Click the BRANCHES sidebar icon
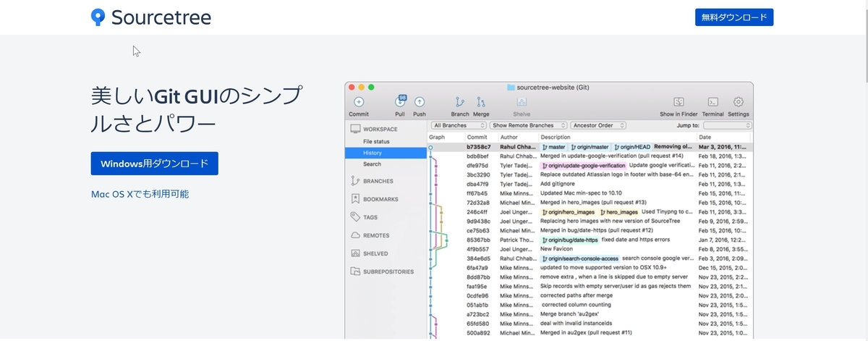 [x=355, y=181]
